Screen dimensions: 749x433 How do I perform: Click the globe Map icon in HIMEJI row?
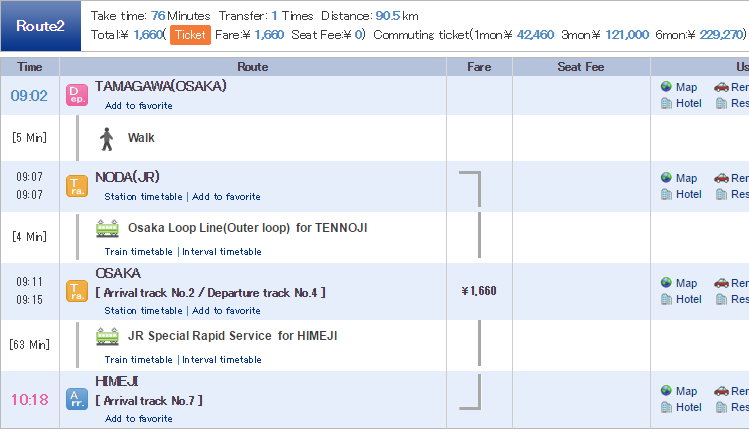[x=666, y=390]
